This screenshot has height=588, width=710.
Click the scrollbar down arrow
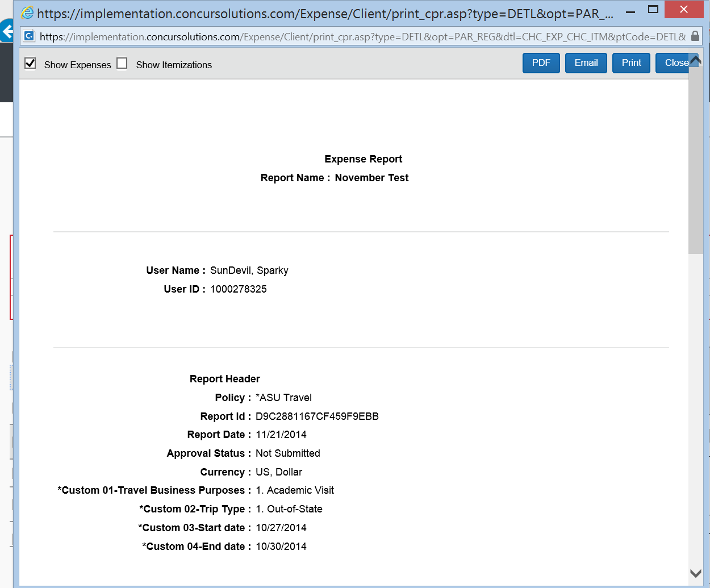[x=696, y=573]
